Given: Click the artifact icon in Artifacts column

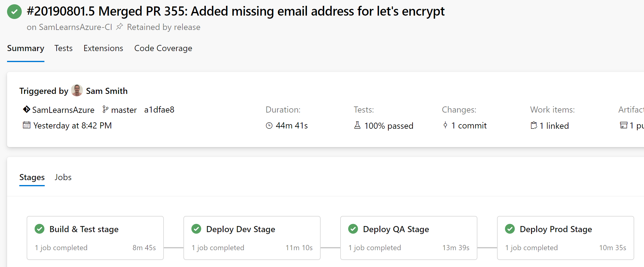Looking at the screenshot, I should (623, 125).
